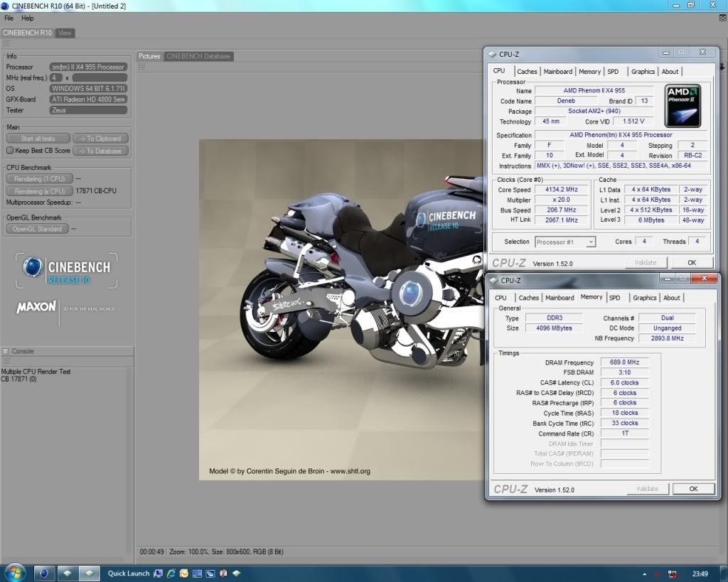This screenshot has height=582, width=728.
Task: Click the HT Link value 2067.1 MHz
Action: (x=562, y=220)
